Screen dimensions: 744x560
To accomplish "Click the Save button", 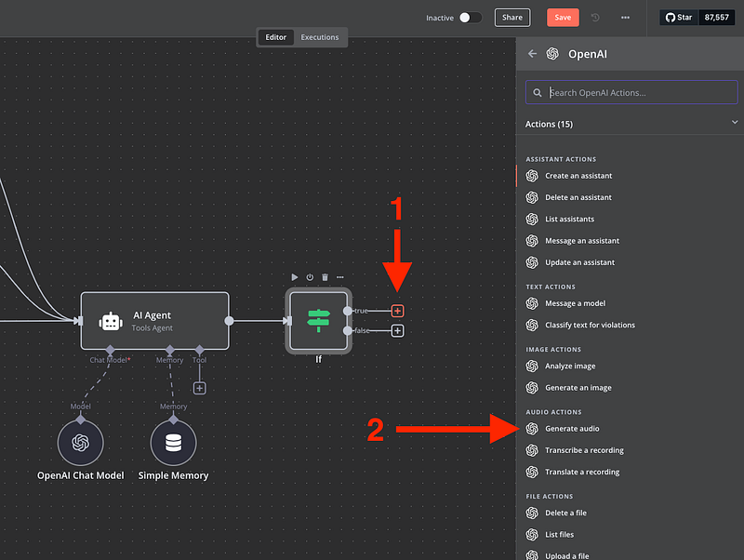I will [563, 18].
